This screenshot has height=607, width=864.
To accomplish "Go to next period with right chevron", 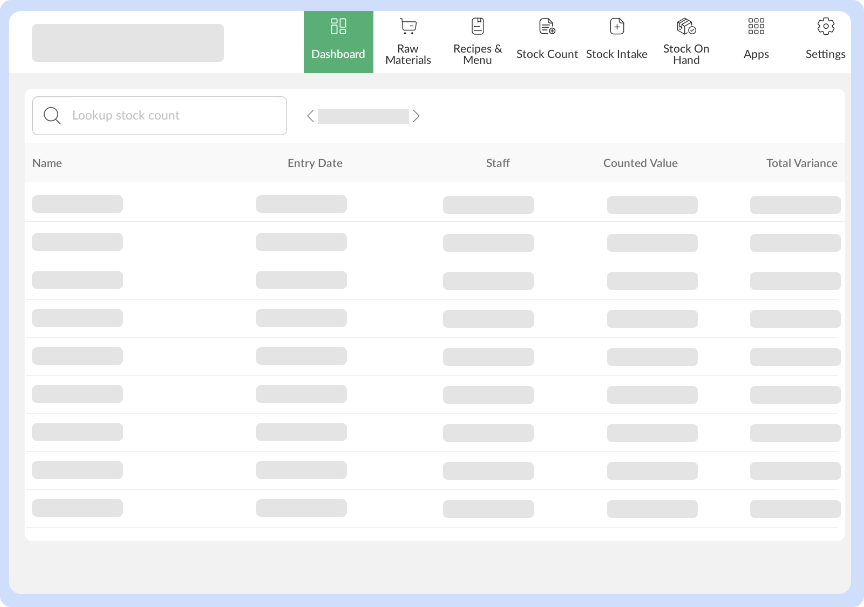I will pyautogui.click(x=416, y=116).
